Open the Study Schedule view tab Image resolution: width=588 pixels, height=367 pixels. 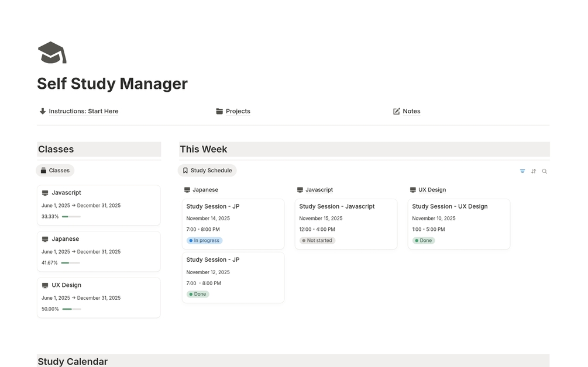[207, 171]
